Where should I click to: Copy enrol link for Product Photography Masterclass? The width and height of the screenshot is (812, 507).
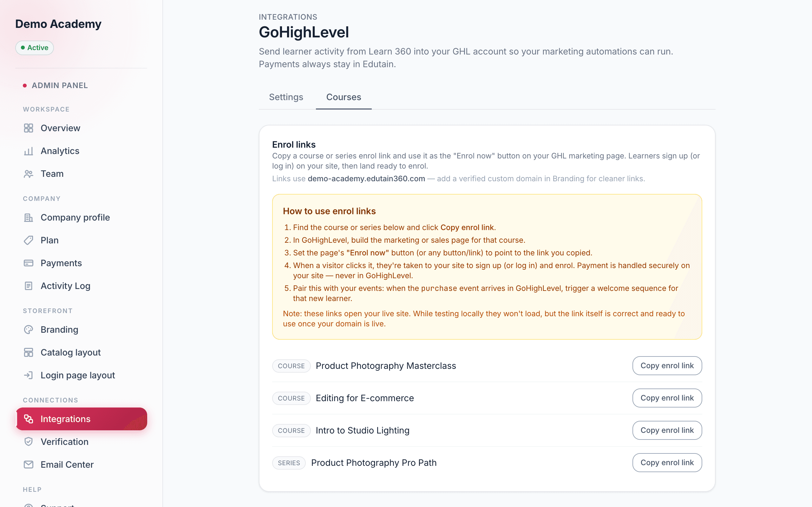pyautogui.click(x=667, y=365)
